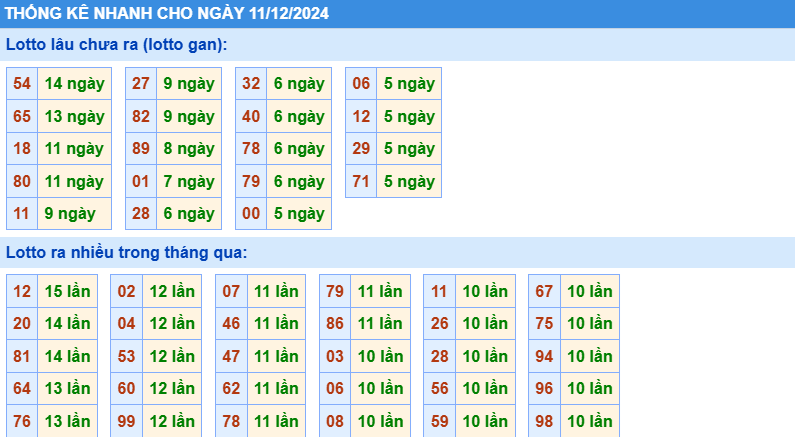Viewport: 795px width, 437px height.
Task: Pick number 26 with 10 lần
Action: 439,323
